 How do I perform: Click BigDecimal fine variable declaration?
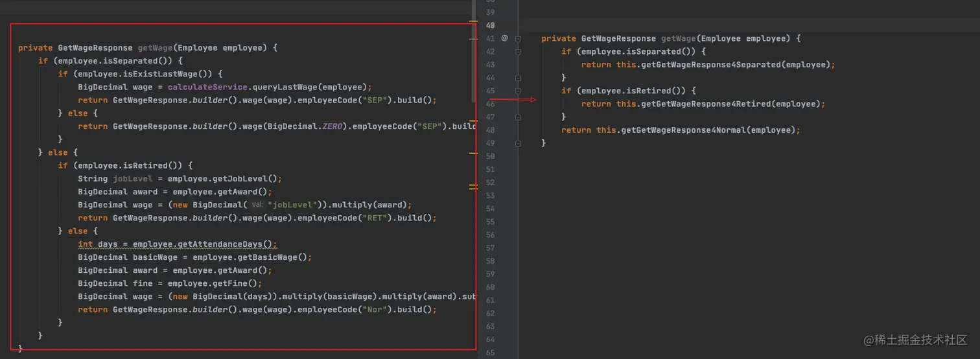(x=115, y=283)
